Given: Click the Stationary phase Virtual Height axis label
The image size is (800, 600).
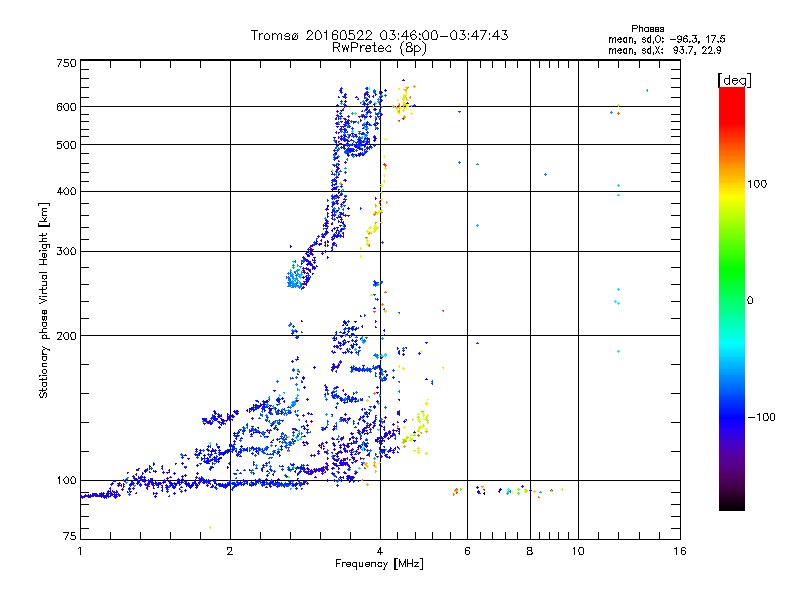Looking at the screenshot, I should click(x=44, y=300).
